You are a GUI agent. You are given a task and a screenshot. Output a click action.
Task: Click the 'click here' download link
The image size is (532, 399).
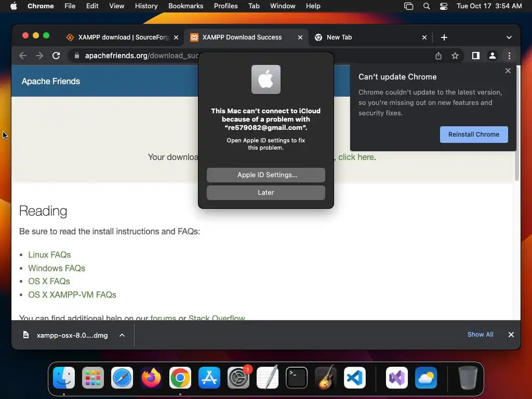pos(356,157)
